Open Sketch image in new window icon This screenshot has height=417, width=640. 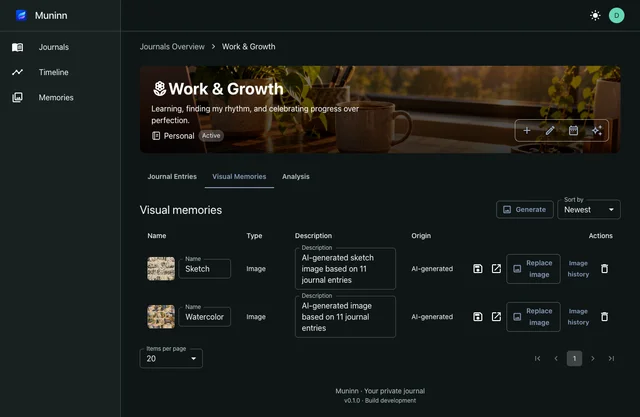tap(496, 268)
